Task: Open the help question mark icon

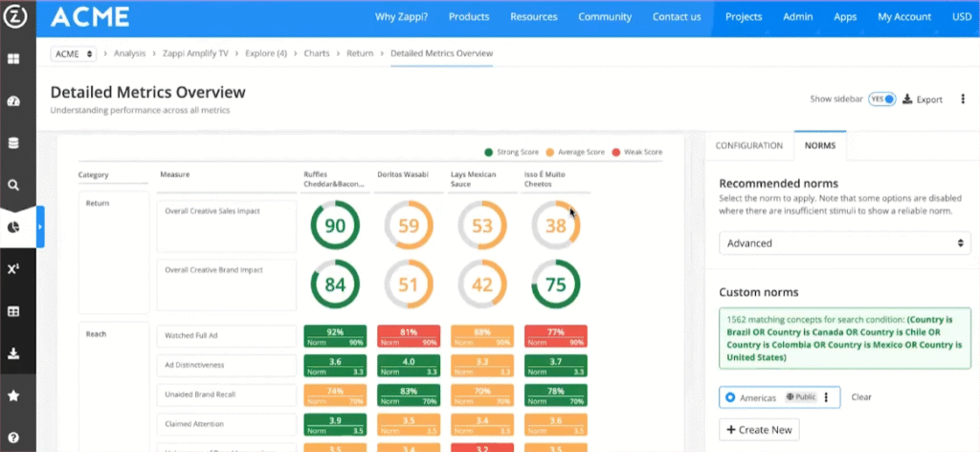Action: coord(13,439)
